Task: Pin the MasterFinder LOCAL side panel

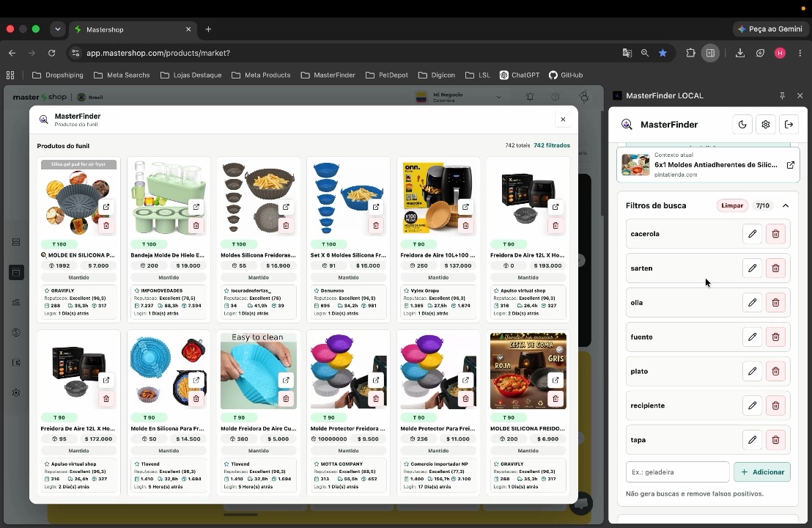Action: 782,95
